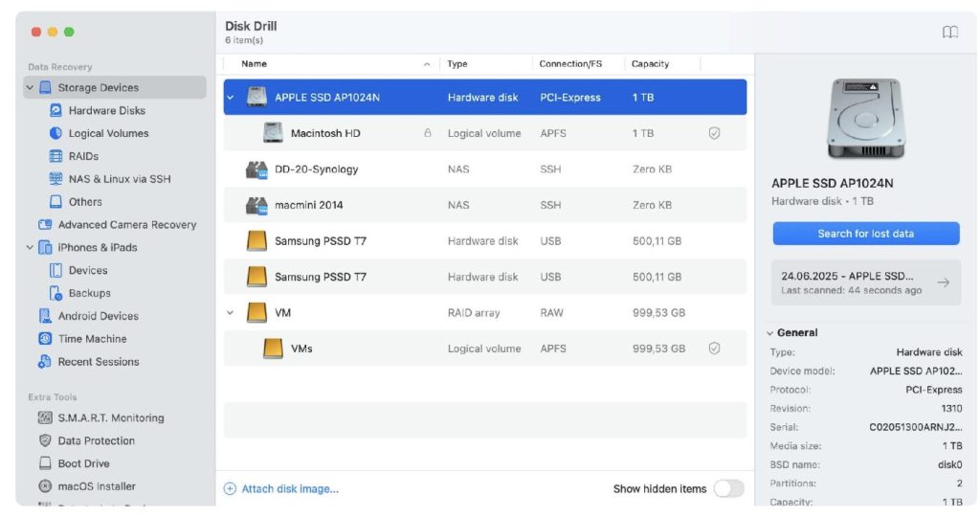
Task: Click the RAIDs sidebar icon
Action: (x=56, y=156)
